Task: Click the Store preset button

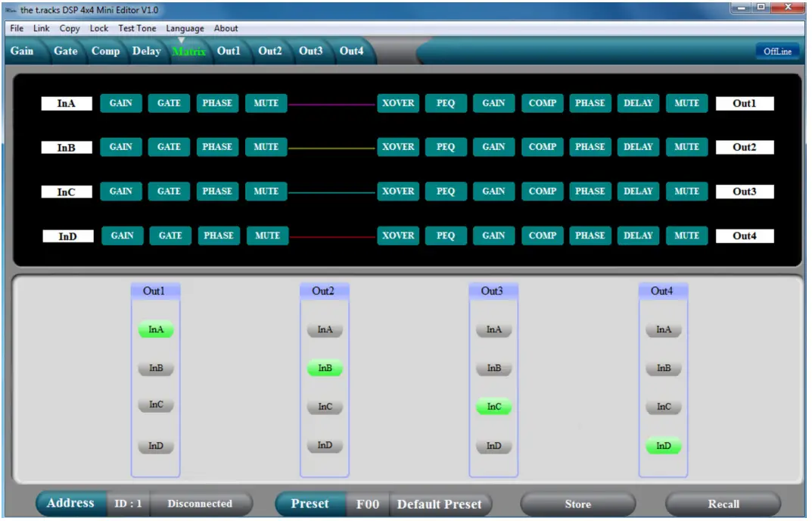Action: click(577, 504)
